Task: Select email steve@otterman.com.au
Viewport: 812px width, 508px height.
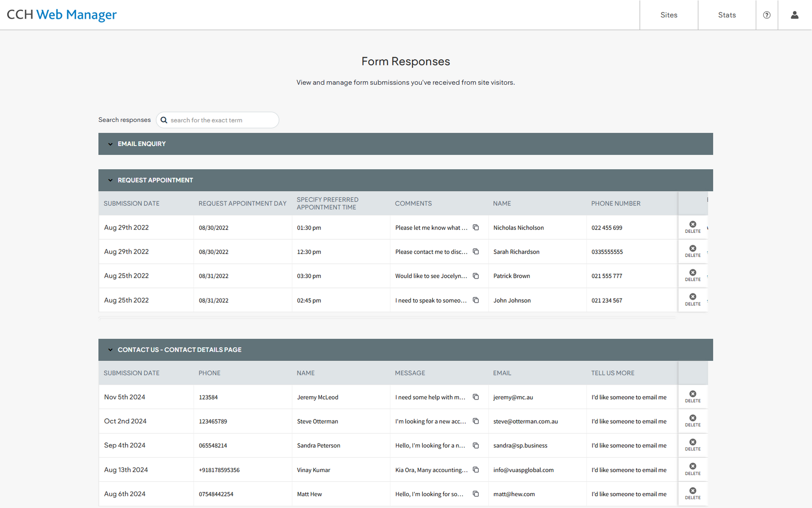Action: pyautogui.click(x=526, y=421)
